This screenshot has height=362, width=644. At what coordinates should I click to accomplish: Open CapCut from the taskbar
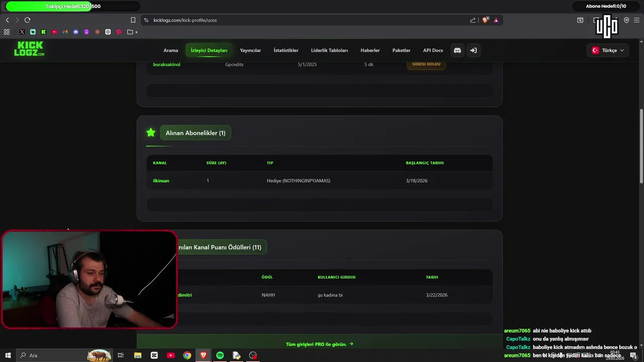coord(154,355)
